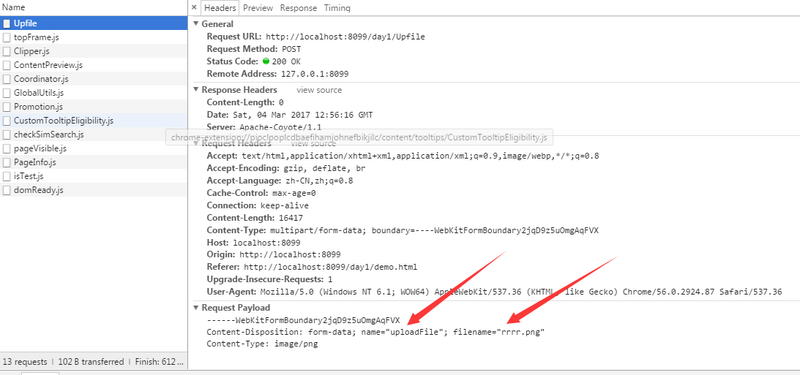Click file icon beside domReady.js
This screenshot has height=375, width=800.
pyautogui.click(x=7, y=190)
